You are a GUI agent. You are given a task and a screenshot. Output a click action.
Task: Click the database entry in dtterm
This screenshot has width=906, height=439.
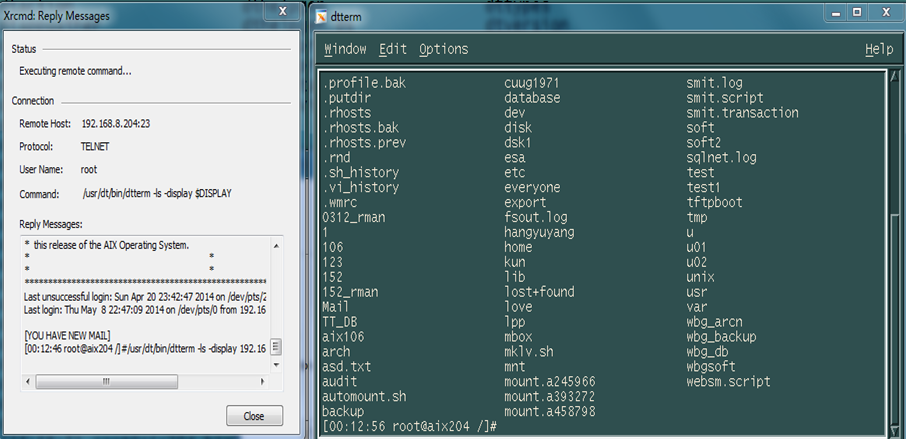tap(532, 98)
